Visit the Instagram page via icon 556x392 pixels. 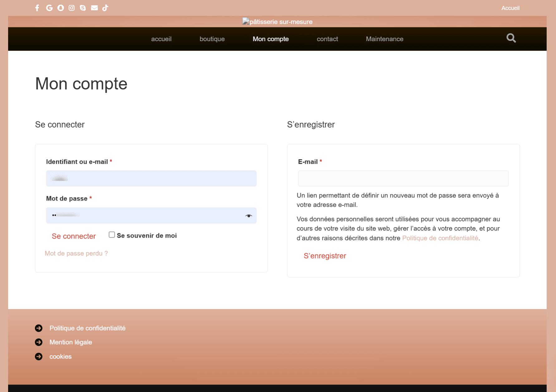tap(72, 8)
